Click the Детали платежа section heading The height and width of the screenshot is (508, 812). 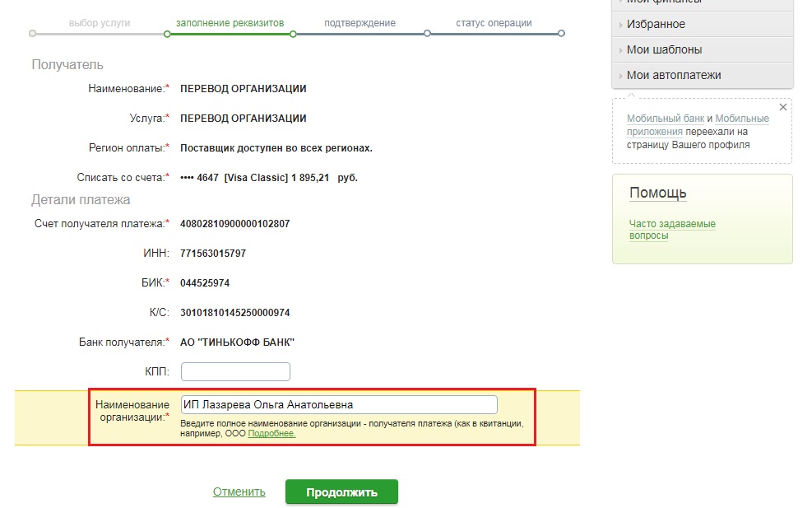click(81, 199)
